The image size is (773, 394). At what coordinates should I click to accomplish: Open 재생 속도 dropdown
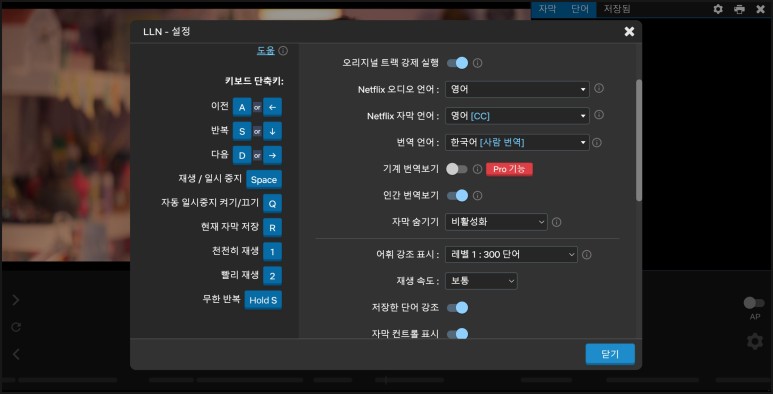point(481,281)
